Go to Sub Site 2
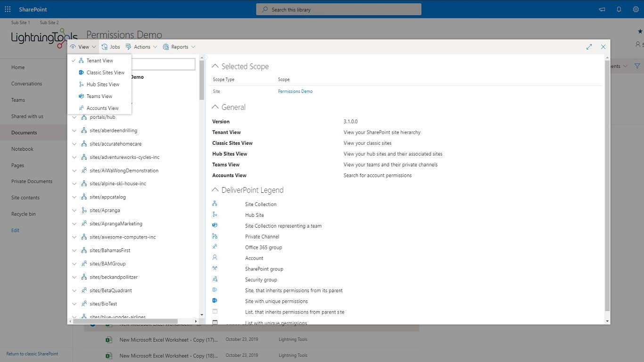 click(x=50, y=23)
